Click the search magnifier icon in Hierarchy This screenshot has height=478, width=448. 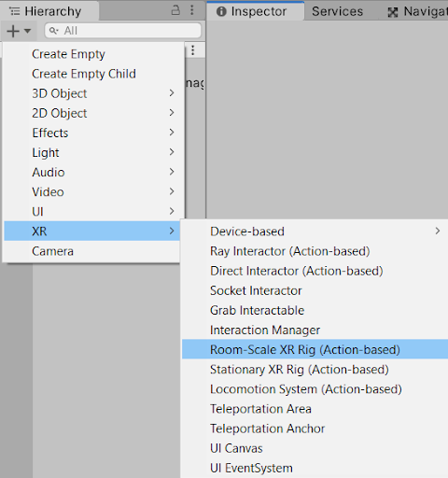click(x=53, y=31)
